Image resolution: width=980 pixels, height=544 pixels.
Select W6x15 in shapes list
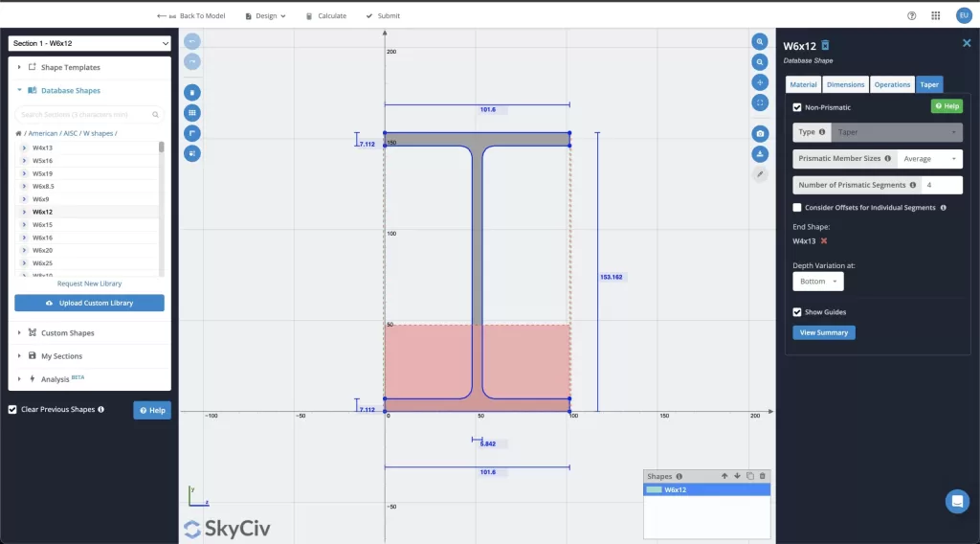pyautogui.click(x=42, y=224)
